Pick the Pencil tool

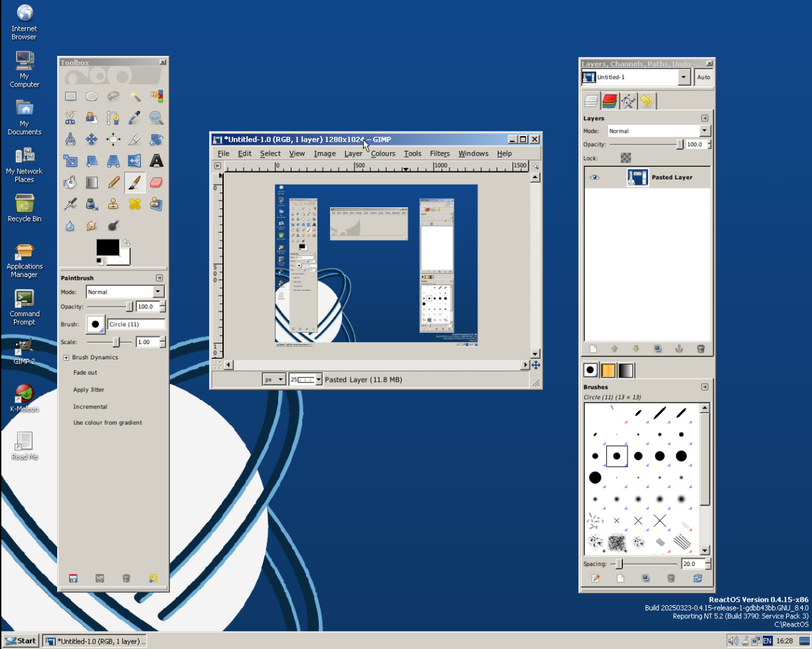pyautogui.click(x=114, y=182)
